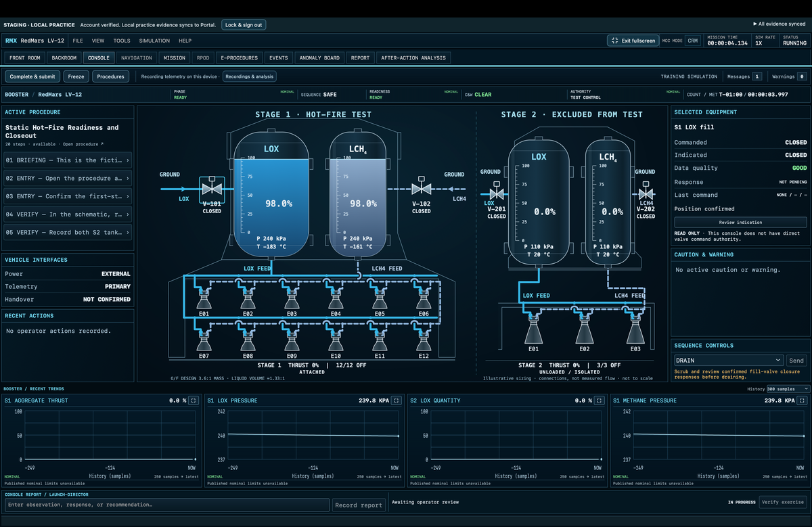Image resolution: width=812 pixels, height=527 pixels.
Task: Pick Stage 1 engine E04 nozzle
Action: [x=336, y=298]
